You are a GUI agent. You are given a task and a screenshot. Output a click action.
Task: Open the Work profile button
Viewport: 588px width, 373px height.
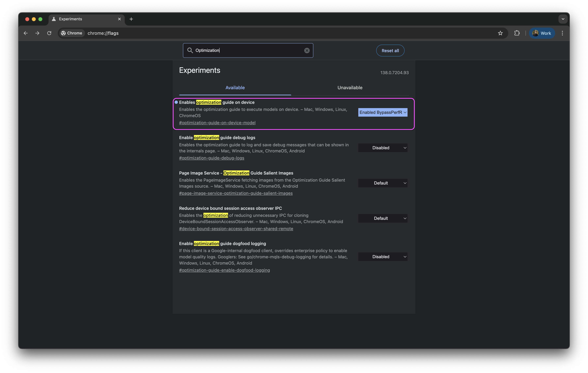tap(542, 33)
